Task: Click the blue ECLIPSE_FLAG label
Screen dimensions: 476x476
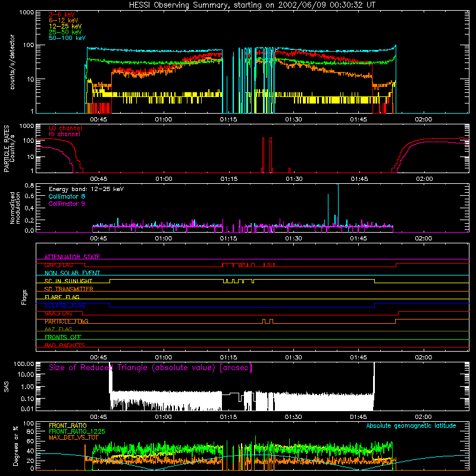Action: [65, 305]
